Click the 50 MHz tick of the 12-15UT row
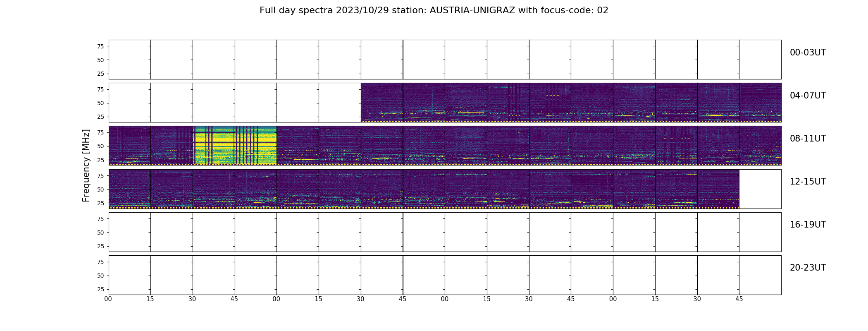The height and width of the screenshot is (331, 868). pos(100,189)
